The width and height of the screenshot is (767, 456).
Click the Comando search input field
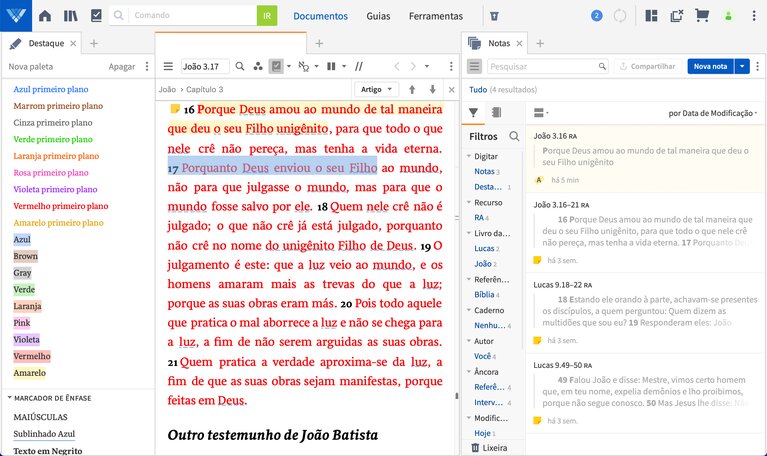[193, 16]
